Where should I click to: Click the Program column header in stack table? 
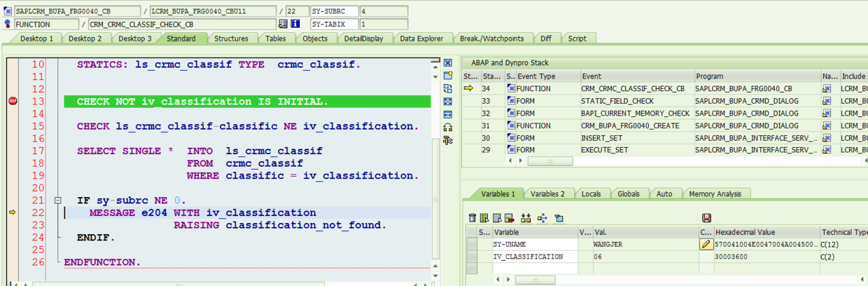757,76
